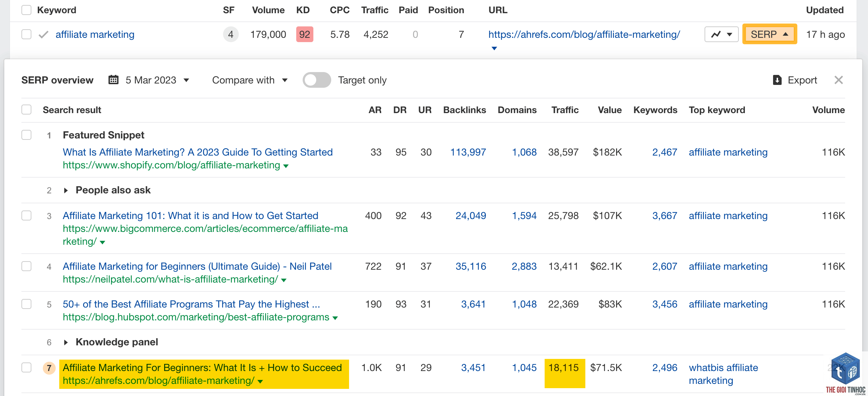The image size is (868, 396).
Task: Check the select-all box next to Search result
Action: click(x=26, y=110)
